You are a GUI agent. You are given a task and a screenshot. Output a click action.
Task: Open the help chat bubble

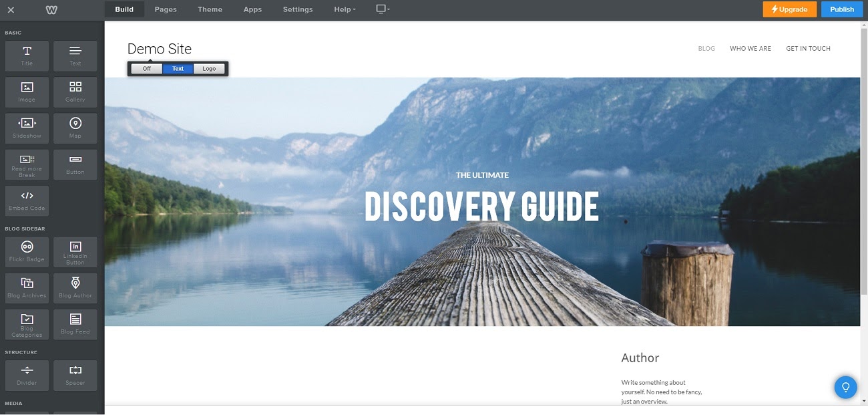[x=845, y=387]
